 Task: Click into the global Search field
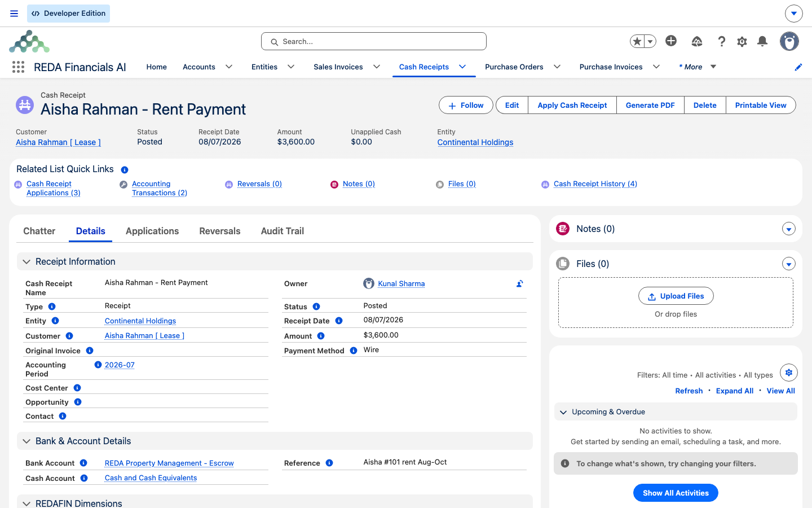[x=374, y=41]
